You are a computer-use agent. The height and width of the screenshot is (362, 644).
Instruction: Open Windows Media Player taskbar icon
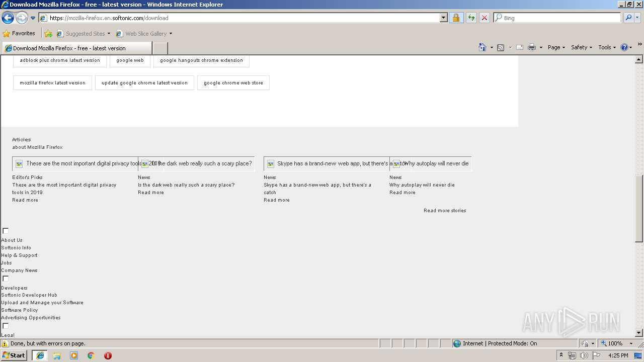point(74,355)
